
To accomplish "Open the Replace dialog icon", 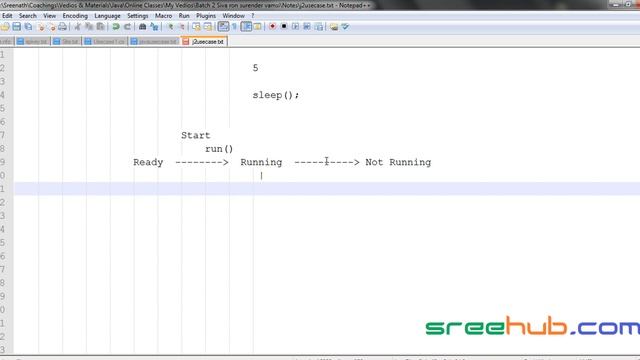I will (x=154, y=27).
